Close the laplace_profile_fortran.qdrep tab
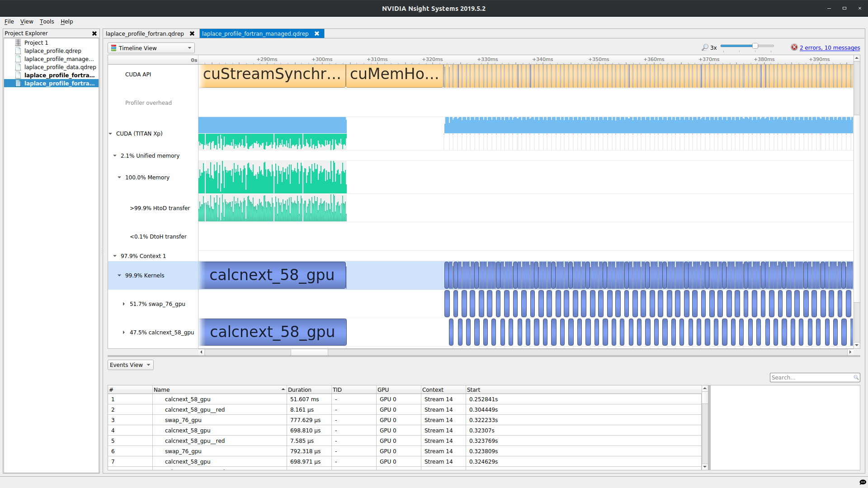868x488 pixels. tap(192, 34)
